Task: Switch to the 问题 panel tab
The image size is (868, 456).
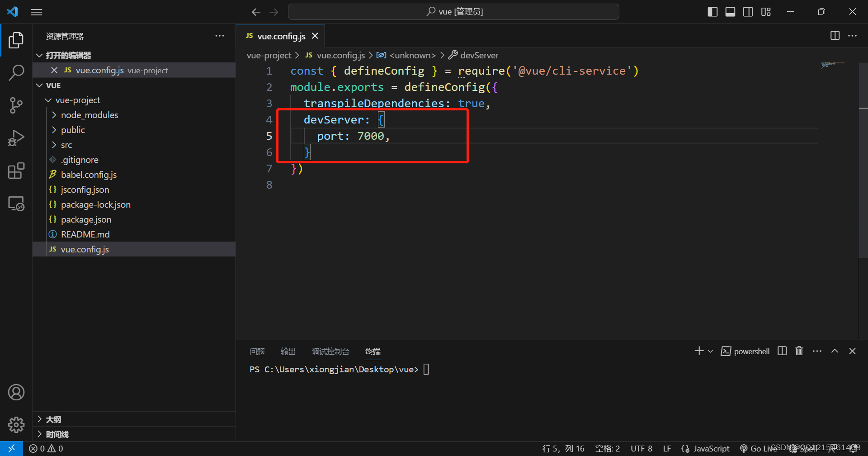Action: (x=257, y=351)
